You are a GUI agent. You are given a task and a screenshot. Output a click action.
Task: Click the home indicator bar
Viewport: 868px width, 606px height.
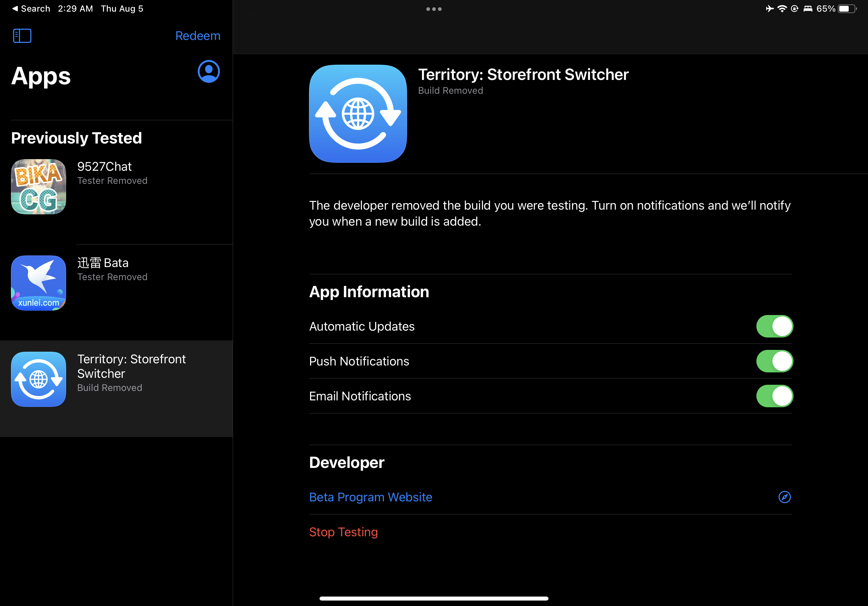434,598
